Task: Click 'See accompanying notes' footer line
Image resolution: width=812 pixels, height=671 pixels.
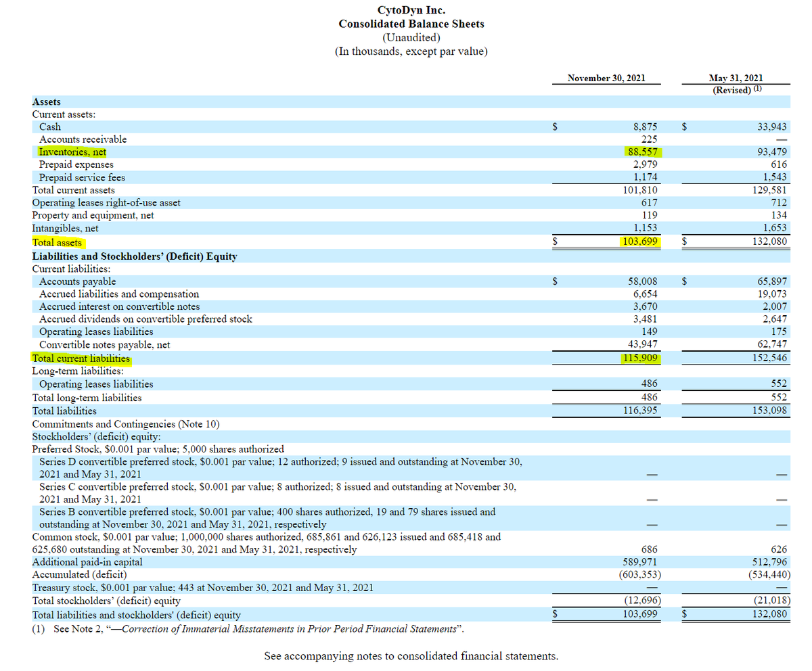Action: [x=411, y=656]
